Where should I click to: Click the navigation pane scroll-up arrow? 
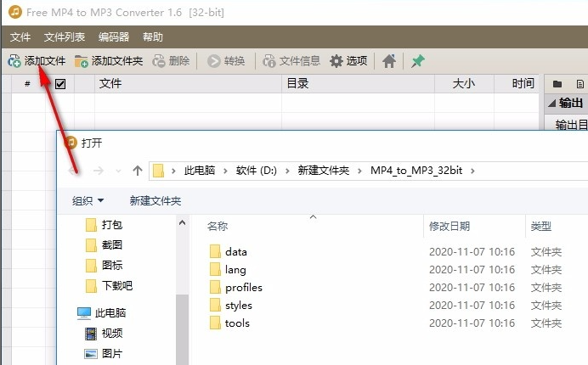pos(182,223)
